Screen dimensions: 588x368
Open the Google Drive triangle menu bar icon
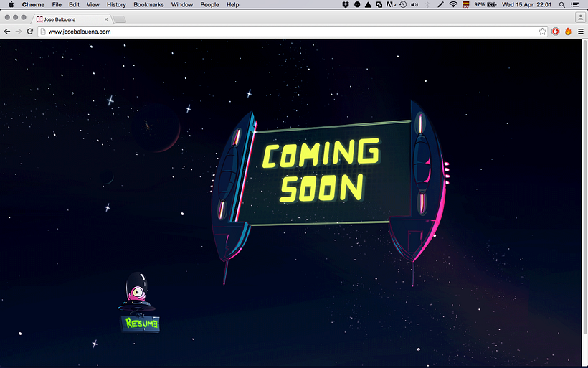(369, 4)
